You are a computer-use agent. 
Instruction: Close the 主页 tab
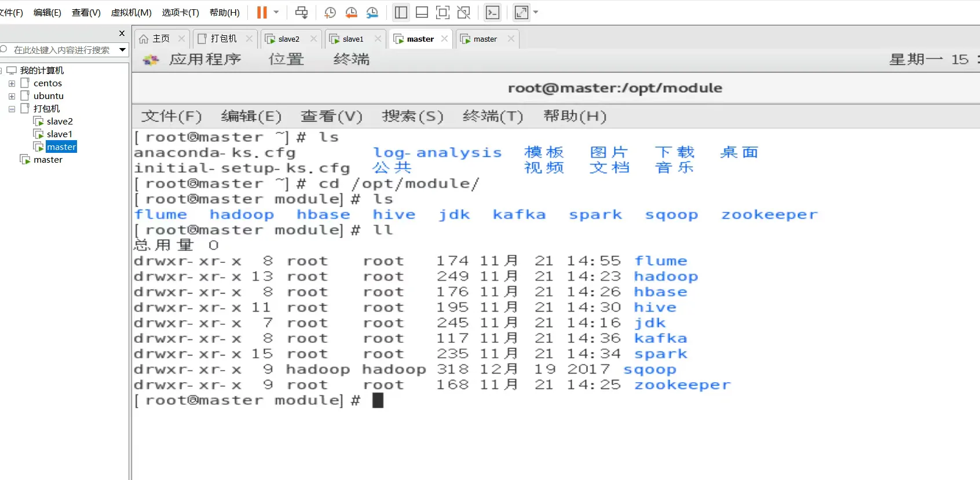(181, 39)
